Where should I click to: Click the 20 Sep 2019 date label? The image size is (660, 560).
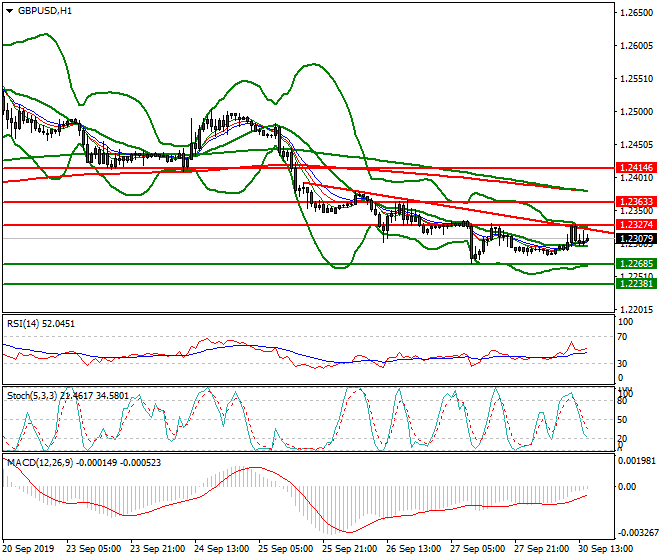[x=30, y=549]
